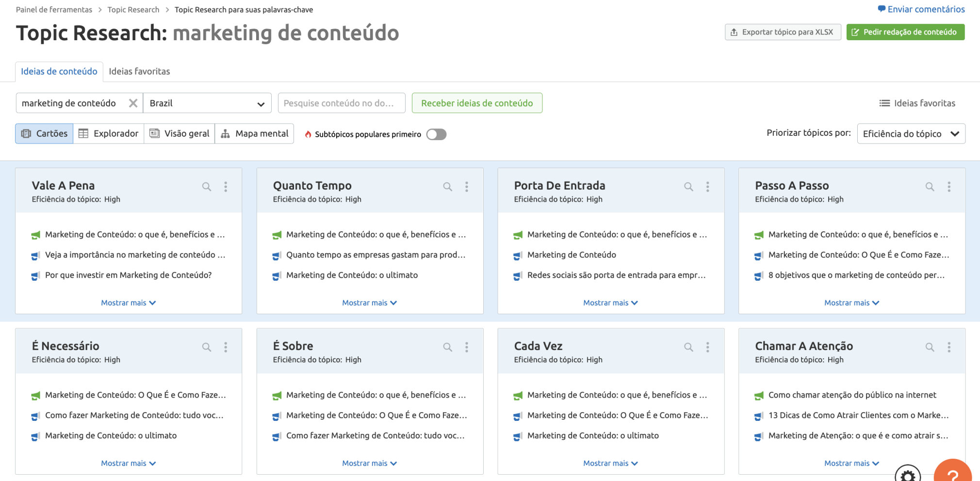Expand Mostrar mais in Cada Vez card

(x=611, y=463)
